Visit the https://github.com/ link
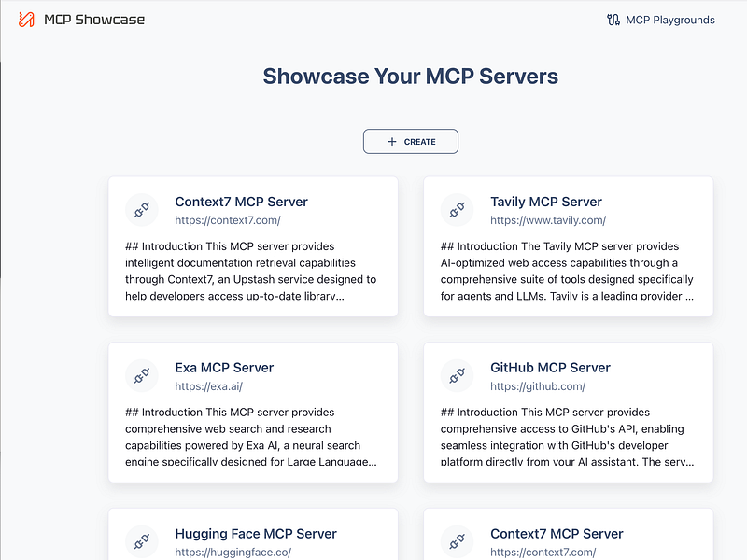 click(x=538, y=386)
